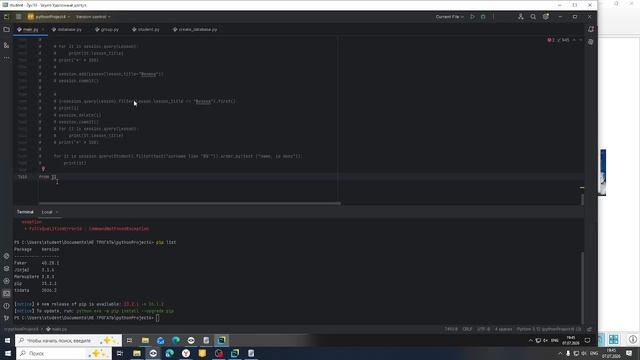Click the inner remote taskbar search box

click(x=69, y=340)
